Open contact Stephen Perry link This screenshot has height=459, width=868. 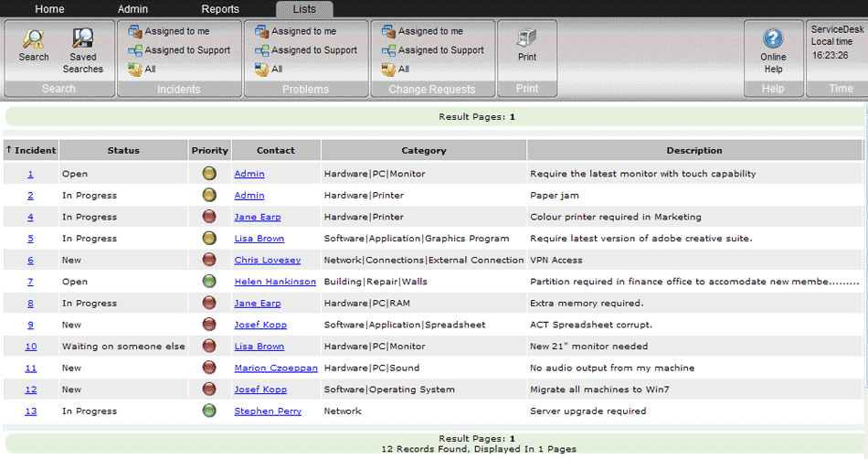click(x=268, y=411)
